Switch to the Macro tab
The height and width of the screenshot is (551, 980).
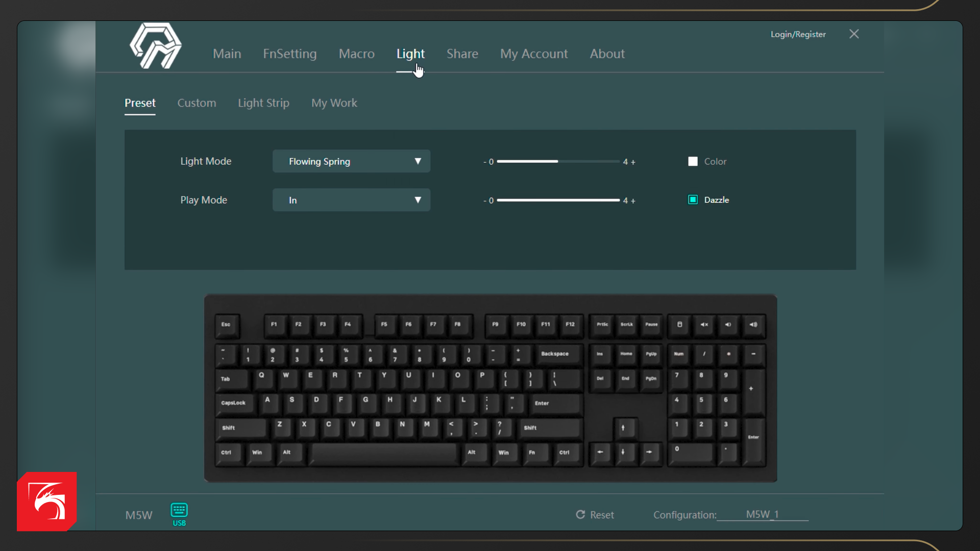pos(356,54)
